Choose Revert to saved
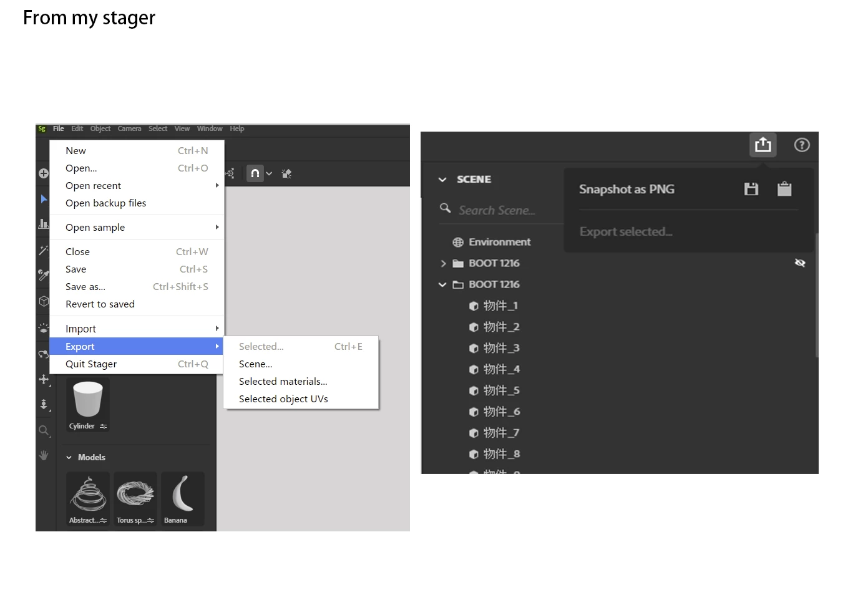This screenshot has width=868, height=590. click(137, 304)
